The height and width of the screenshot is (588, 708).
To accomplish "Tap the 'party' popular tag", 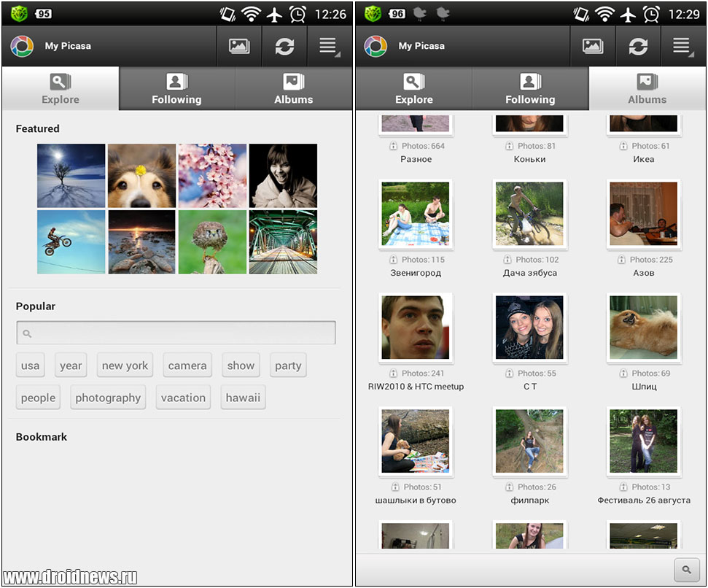I will pos(288,365).
